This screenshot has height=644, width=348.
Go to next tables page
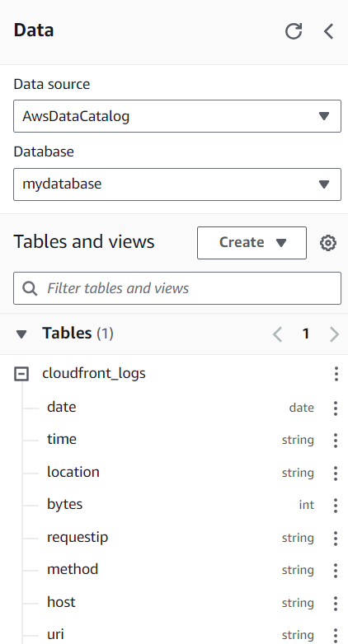coord(334,334)
